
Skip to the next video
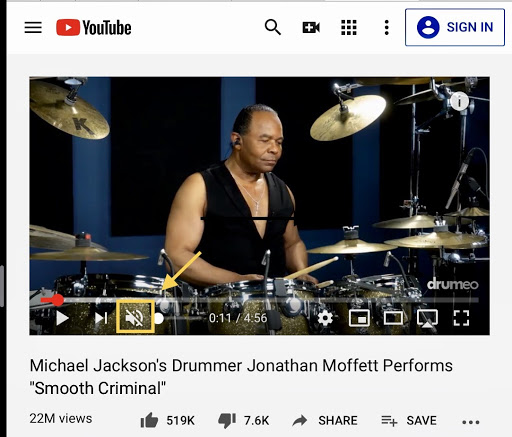pos(101,318)
